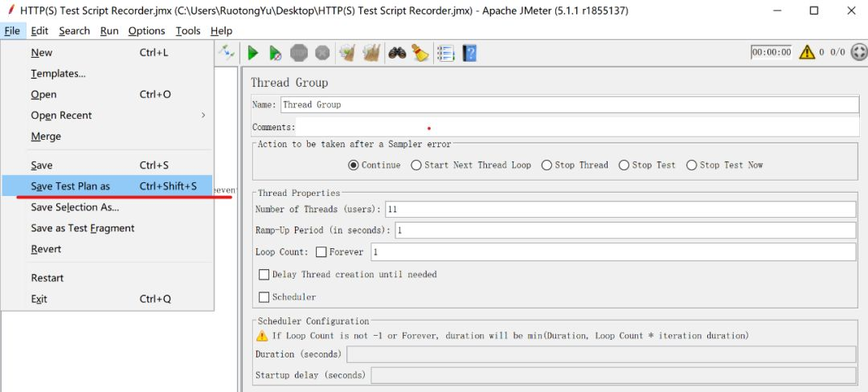The image size is (868, 392).
Task: Click the 0/0 active threads counter
Action: pos(837,52)
